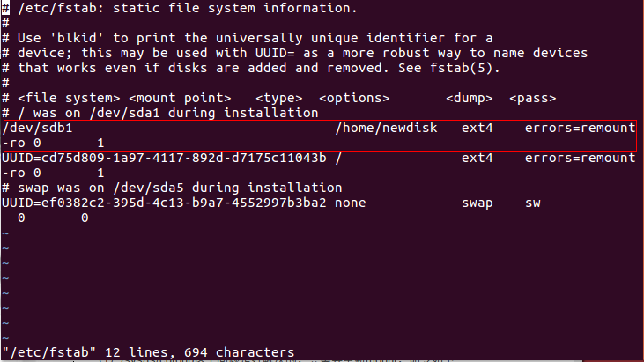The height and width of the screenshot is (362, 644).
Task: Click the UUID=cd75d809 root filesystem entry
Action: (x=164, y=159)
